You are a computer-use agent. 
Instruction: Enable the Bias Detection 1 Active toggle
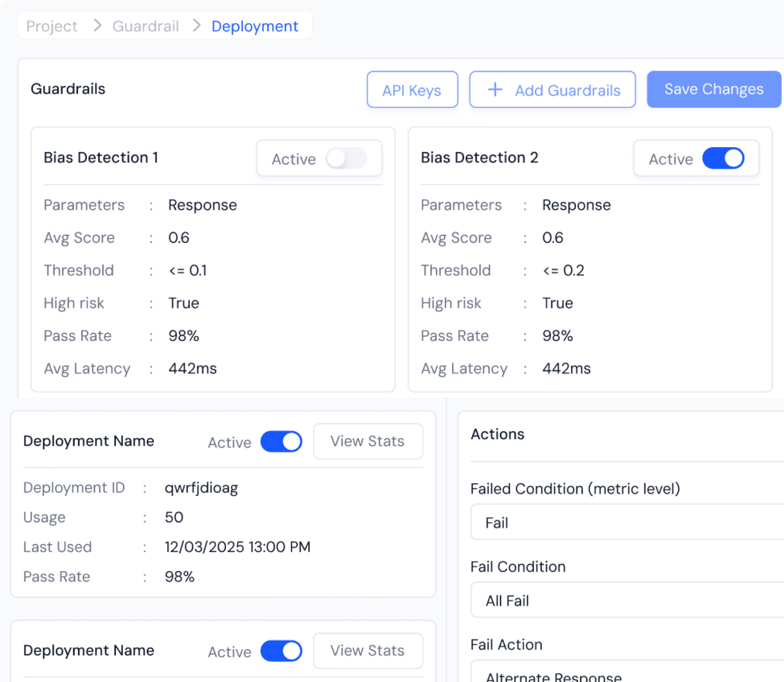[346, 158]
